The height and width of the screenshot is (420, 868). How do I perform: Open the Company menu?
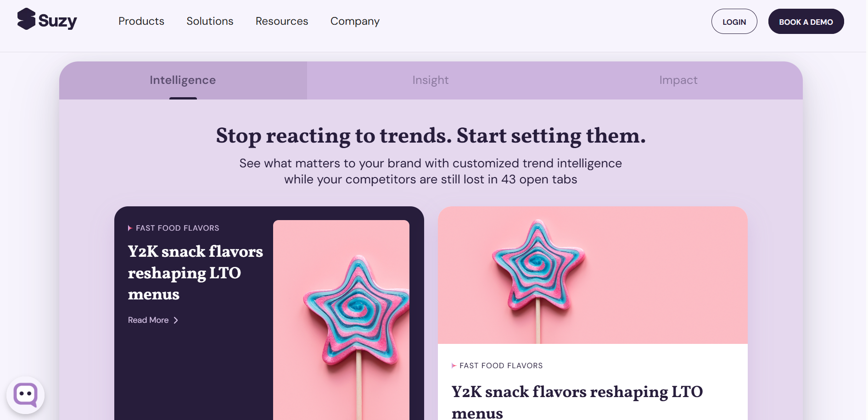[x=355, y=21]
